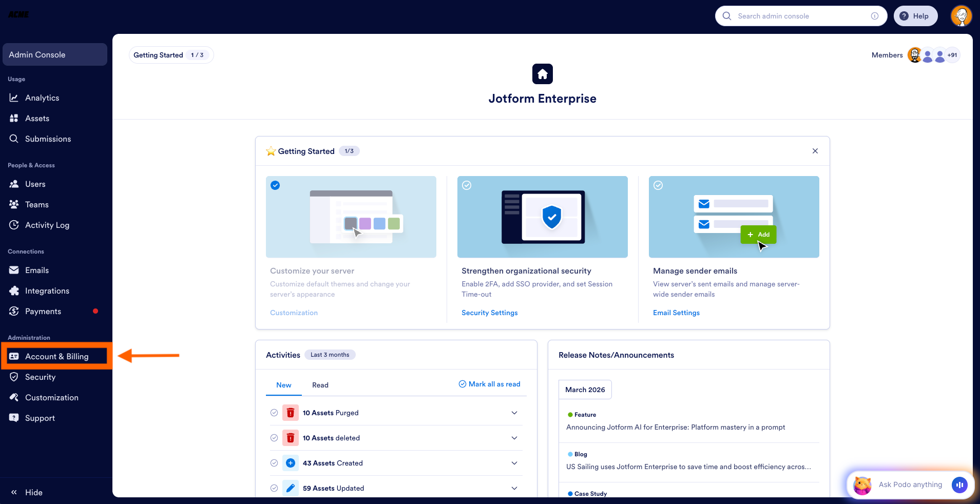The height and width of the screenshot is (504, 980).
Task: Collapse the sidebar with Hide
Action: pyautogui.click(x=27, y=492)
